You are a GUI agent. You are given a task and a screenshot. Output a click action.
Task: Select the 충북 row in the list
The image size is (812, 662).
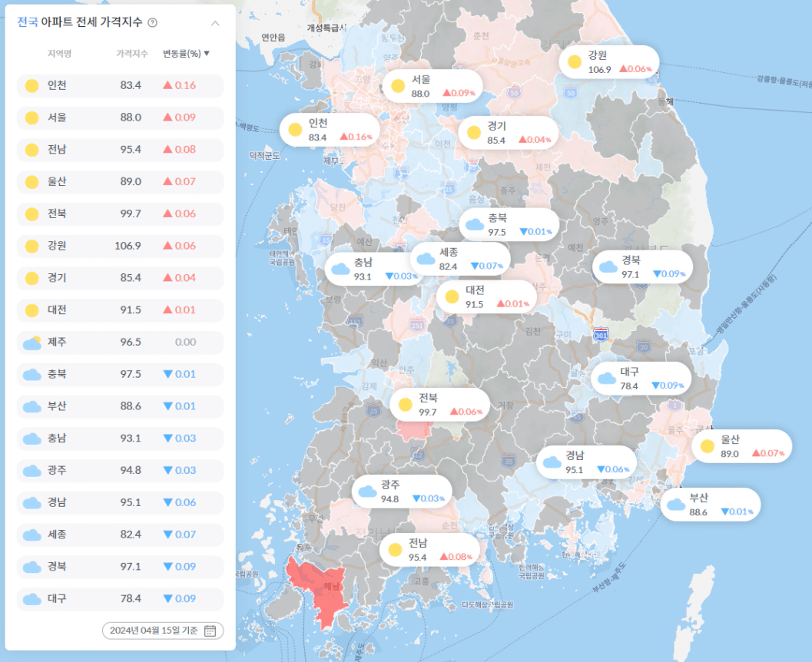[121, 374]
